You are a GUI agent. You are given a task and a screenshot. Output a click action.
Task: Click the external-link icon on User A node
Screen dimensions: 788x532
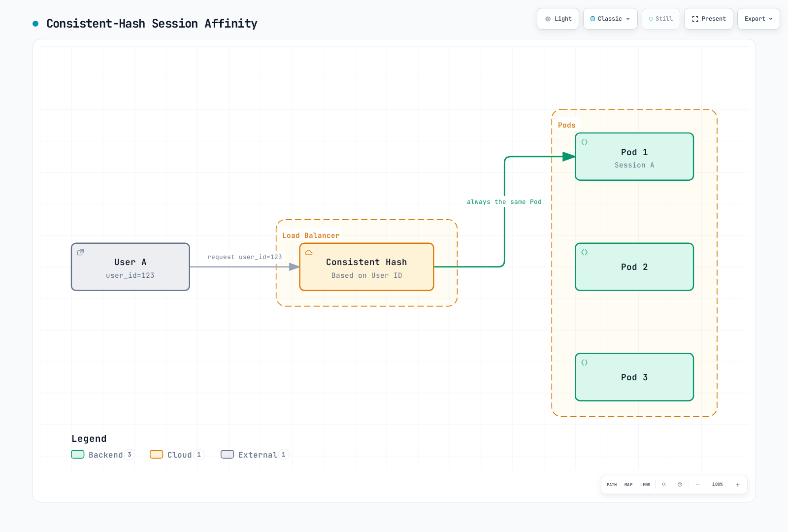pyautogui.click(x=80, y=252)
